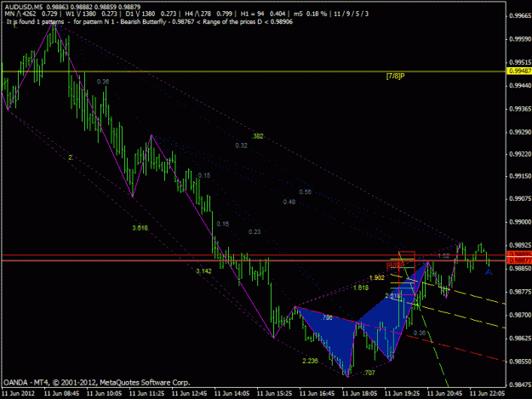532x399 pixels.
Task: Click the red 0.98877 price tag
Action: 519,260
